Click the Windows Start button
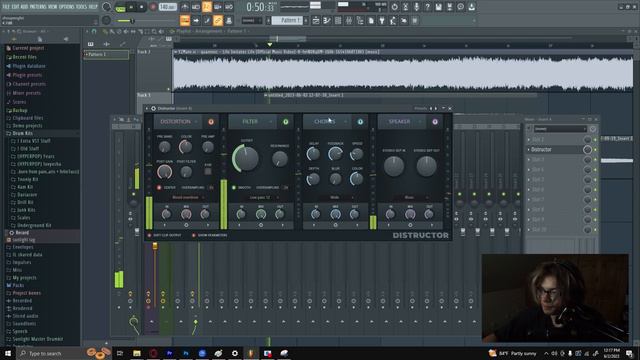The image size is (640, 360). pyautogui.click(x=7, y=353)
